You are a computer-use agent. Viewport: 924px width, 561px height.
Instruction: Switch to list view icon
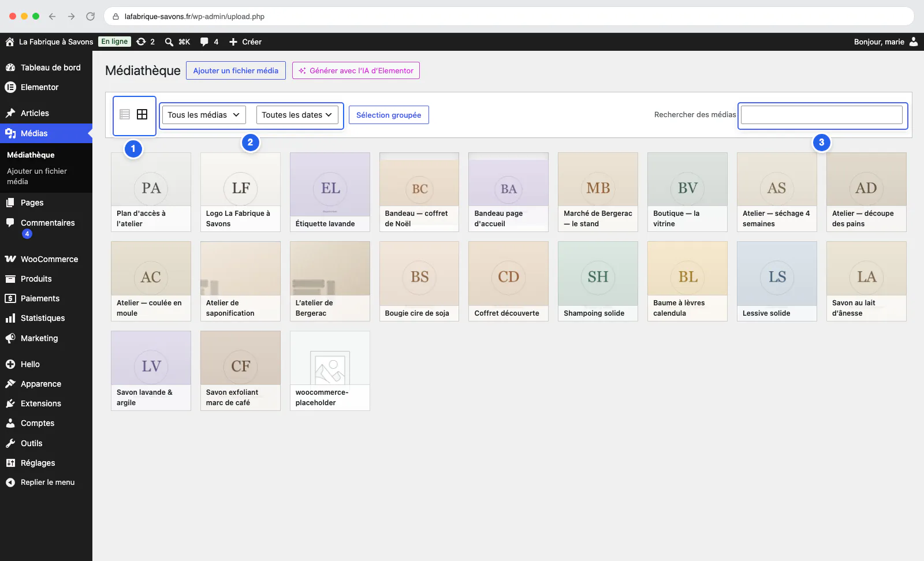[x=125, y=114]
